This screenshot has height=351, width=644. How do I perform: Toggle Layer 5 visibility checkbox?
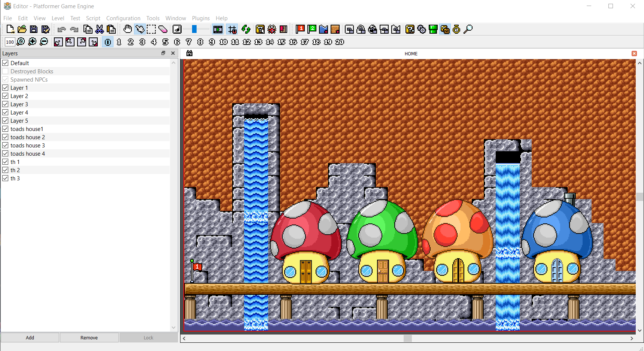[6, 120]
